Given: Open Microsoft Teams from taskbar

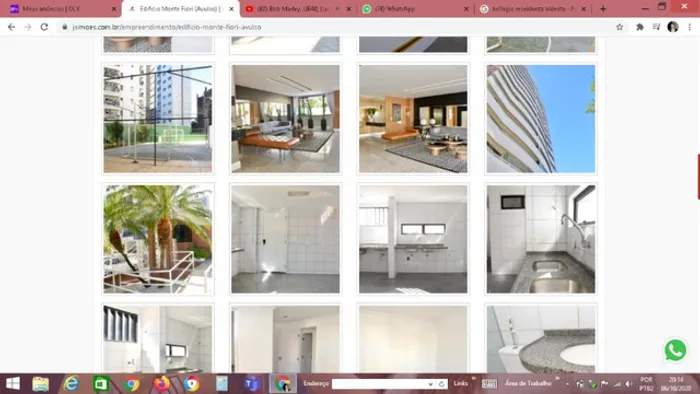Looking at the screenshot, I should tap(252, 384).
